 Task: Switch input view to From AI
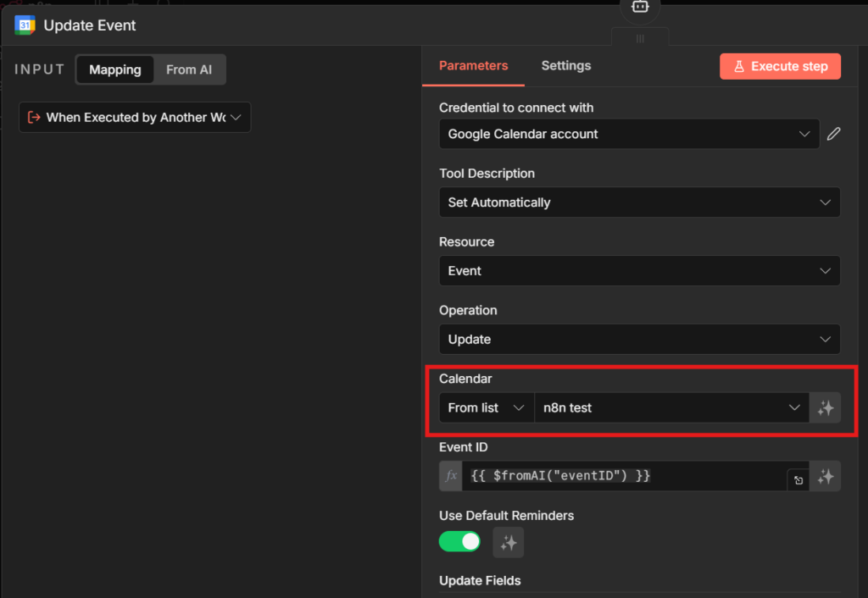189,69
